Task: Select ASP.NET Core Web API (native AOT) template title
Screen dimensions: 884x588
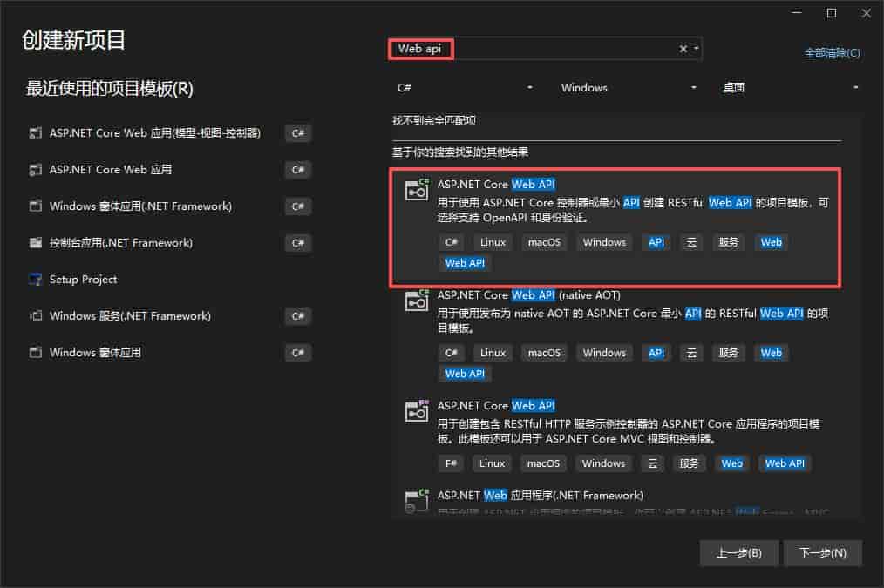Action: [x=529, y=295]
